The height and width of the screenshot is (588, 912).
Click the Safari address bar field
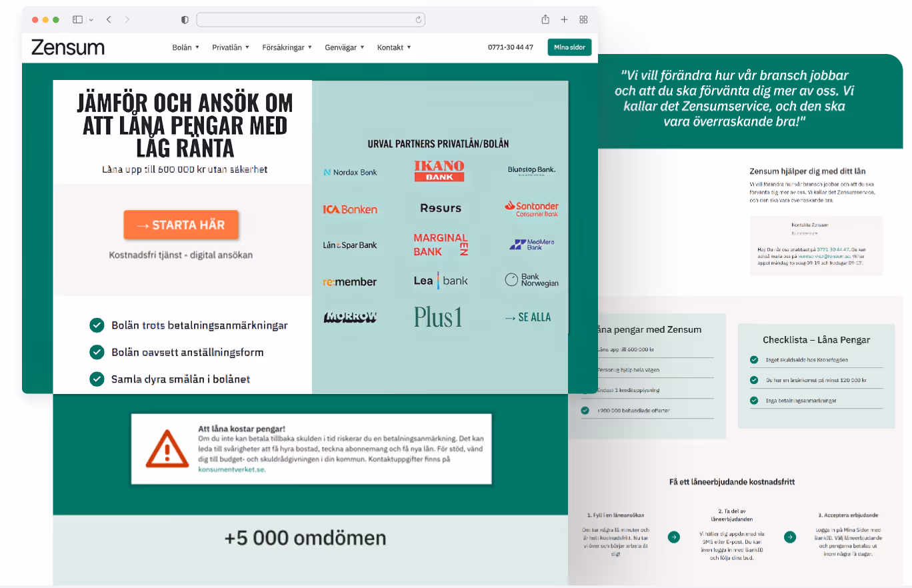[x=311, y=20]
